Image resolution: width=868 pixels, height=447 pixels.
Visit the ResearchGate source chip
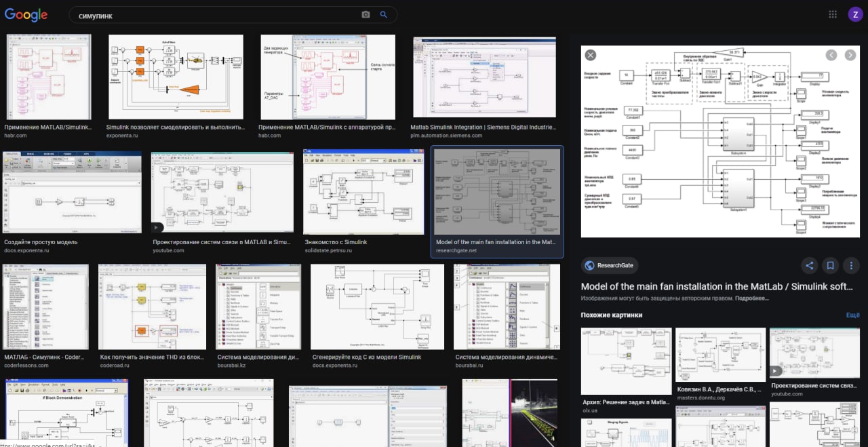point(609,266)
